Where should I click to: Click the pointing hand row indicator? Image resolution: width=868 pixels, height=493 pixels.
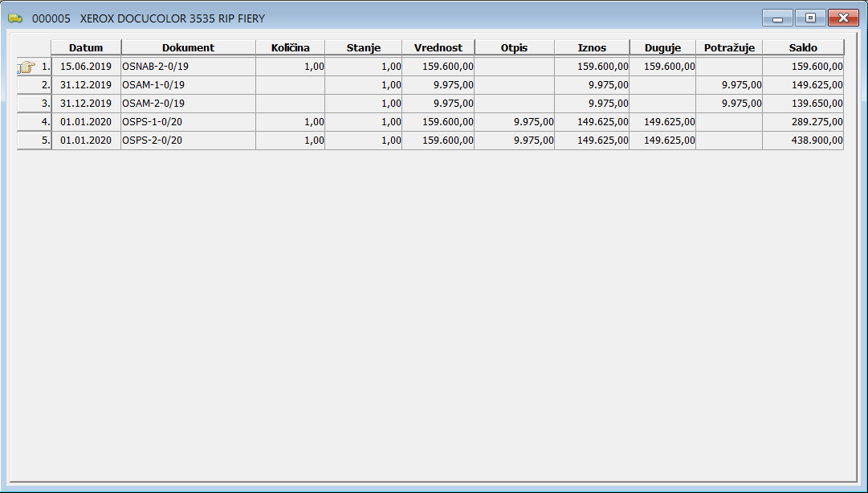coord(26,67)
